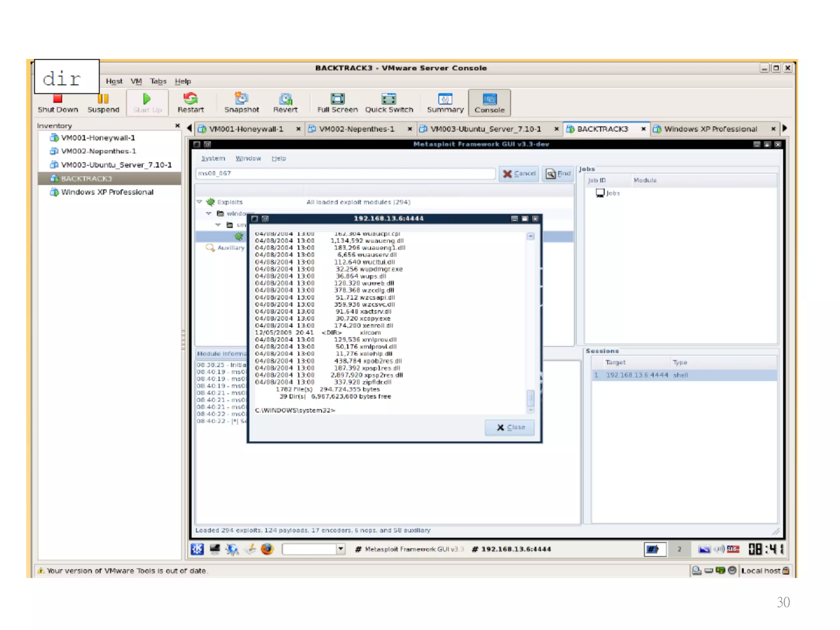Select VM003-Ubuntu_Server_7.10-1 in Inventory
840x630 pixels.
(116, 165)
